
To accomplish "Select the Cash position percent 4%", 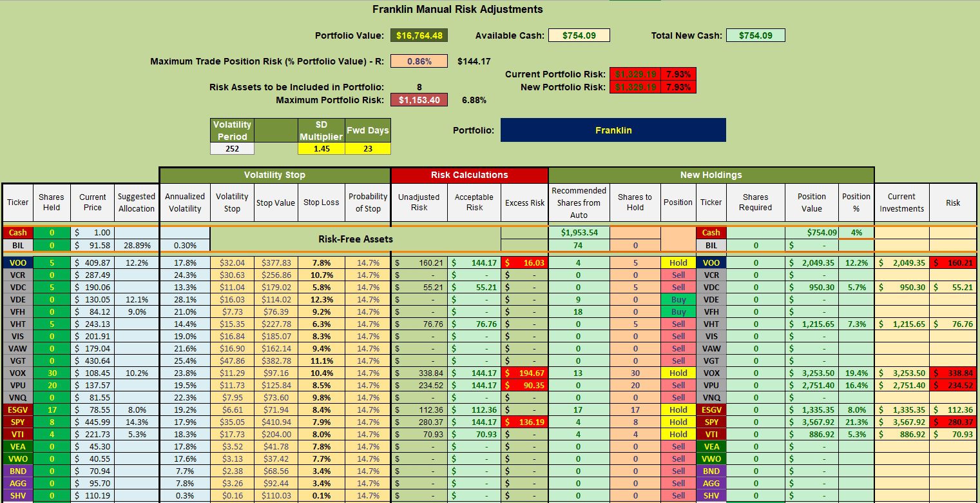I will pos(856,233).
